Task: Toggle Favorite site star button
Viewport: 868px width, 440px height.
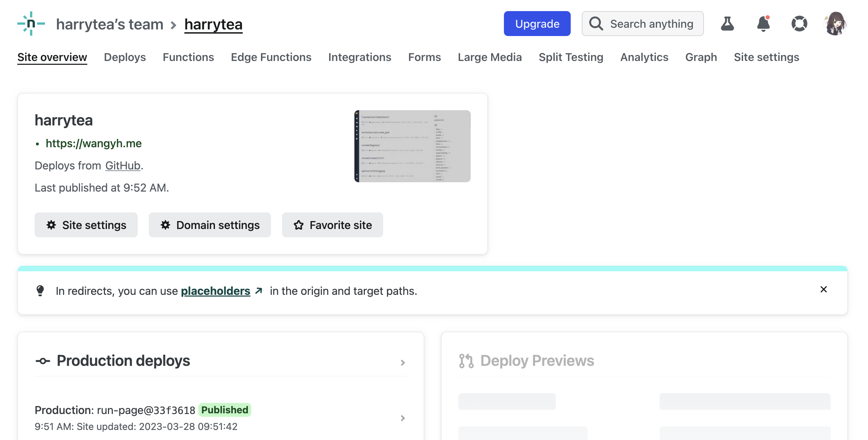Action: click(x=332, y=225)
